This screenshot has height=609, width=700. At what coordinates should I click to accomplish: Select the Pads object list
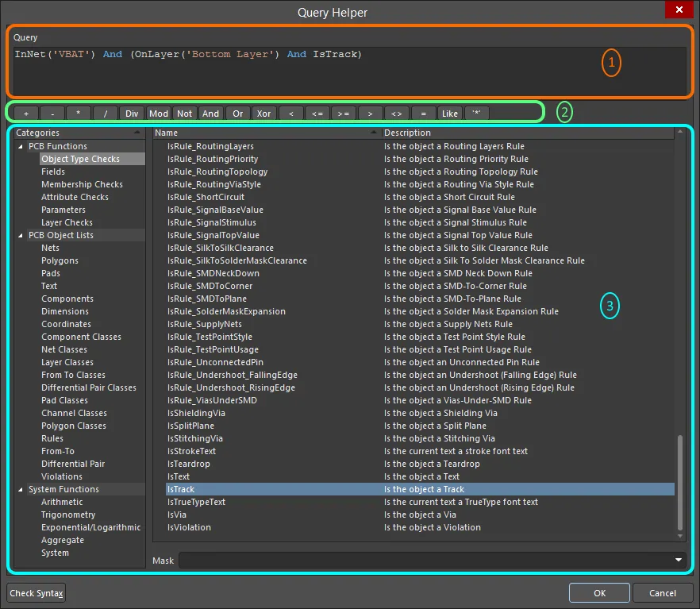[51, 273]
